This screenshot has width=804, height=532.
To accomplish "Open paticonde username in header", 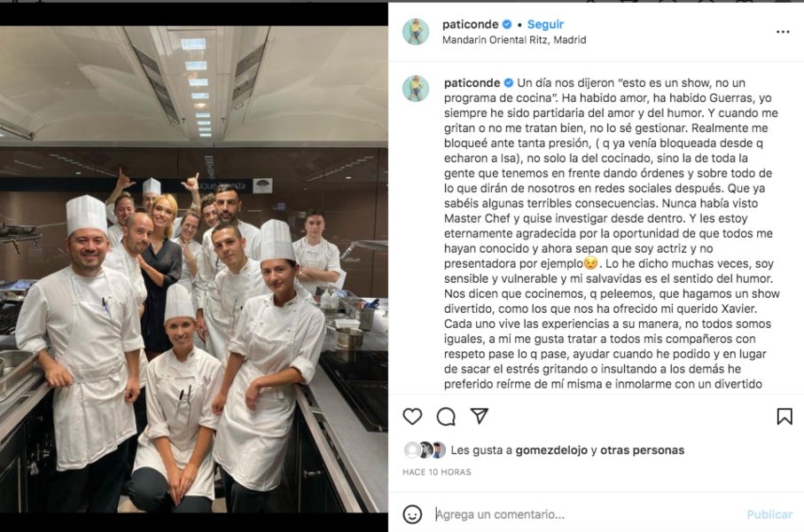I will [470, 24].
